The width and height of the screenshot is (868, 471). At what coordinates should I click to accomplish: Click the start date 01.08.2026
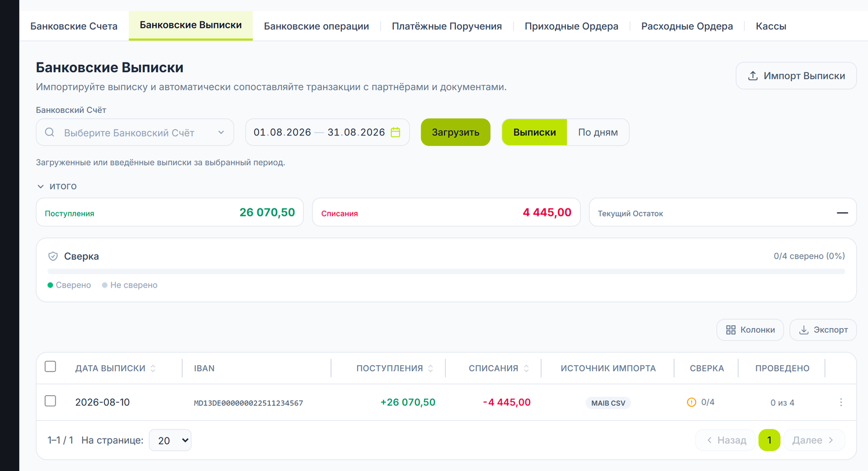click(x=282, y=133)
